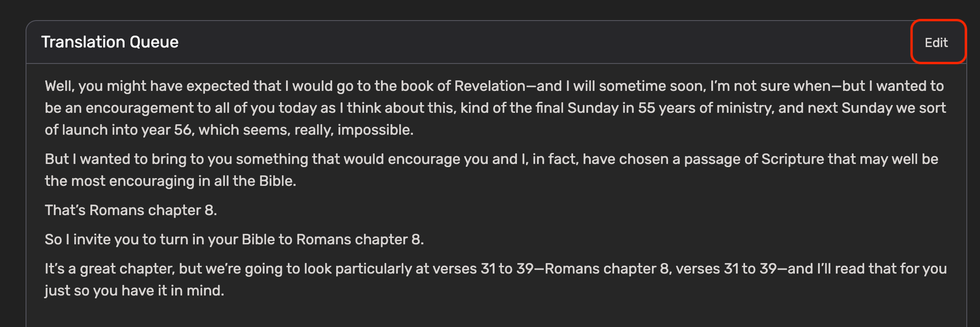The image size is (980, 327).
Task: Place cursor on "year 56" text
Action: (x=166, y=130)
